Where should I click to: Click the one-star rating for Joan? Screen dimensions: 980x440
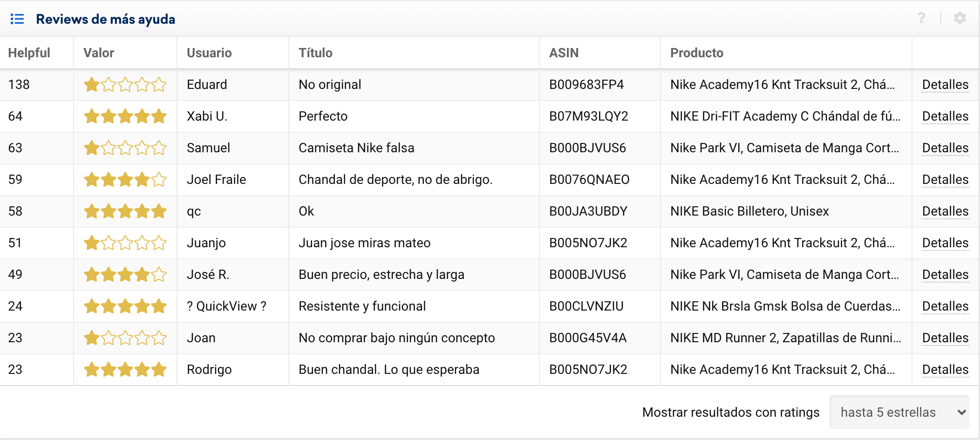(125, 338)
